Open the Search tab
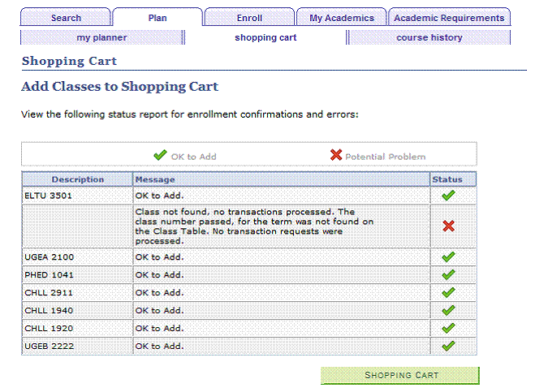The image size is (548, 392). 66,18
